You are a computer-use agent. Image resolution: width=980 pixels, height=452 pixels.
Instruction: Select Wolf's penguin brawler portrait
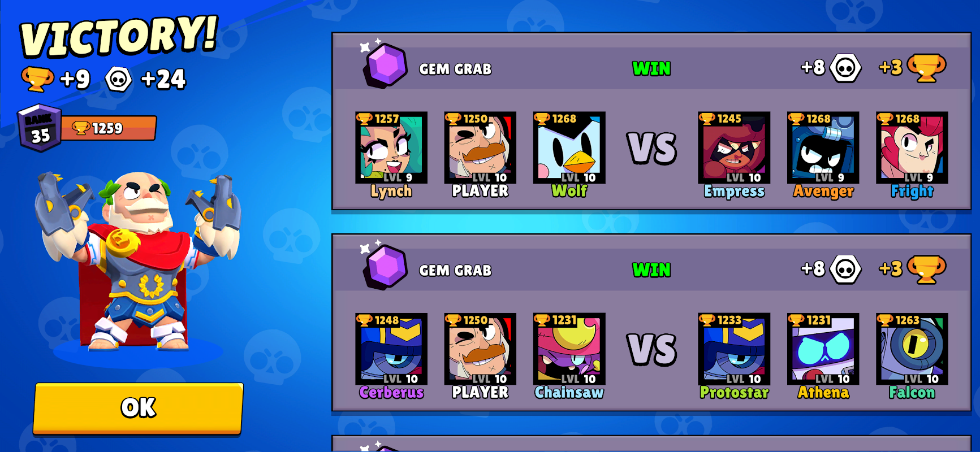pos(569,147)
